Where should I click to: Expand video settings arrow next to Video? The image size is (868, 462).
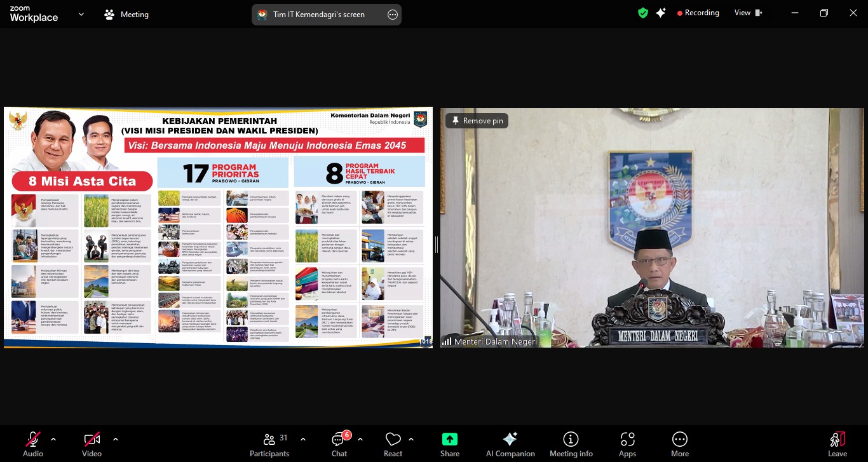tap(115, 439)
